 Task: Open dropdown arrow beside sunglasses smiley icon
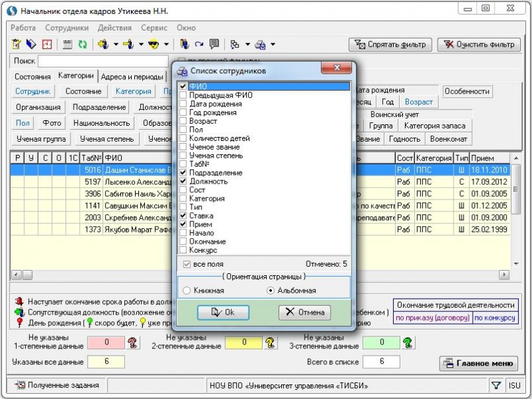coord(166,44)
